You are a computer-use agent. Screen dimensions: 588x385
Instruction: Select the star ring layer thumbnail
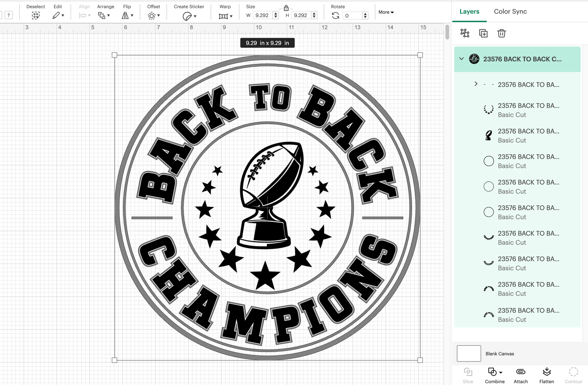click(x=488, y=110)
